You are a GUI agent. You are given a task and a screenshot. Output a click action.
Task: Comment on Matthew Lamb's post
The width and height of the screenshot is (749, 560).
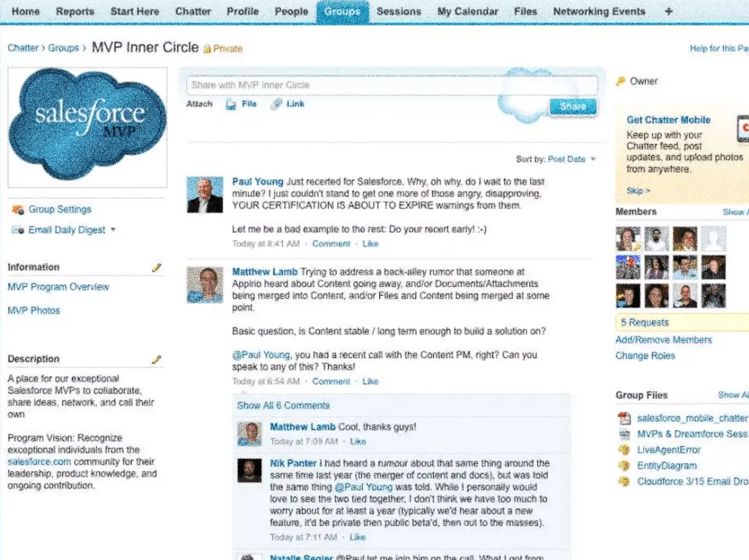point(331,381)
